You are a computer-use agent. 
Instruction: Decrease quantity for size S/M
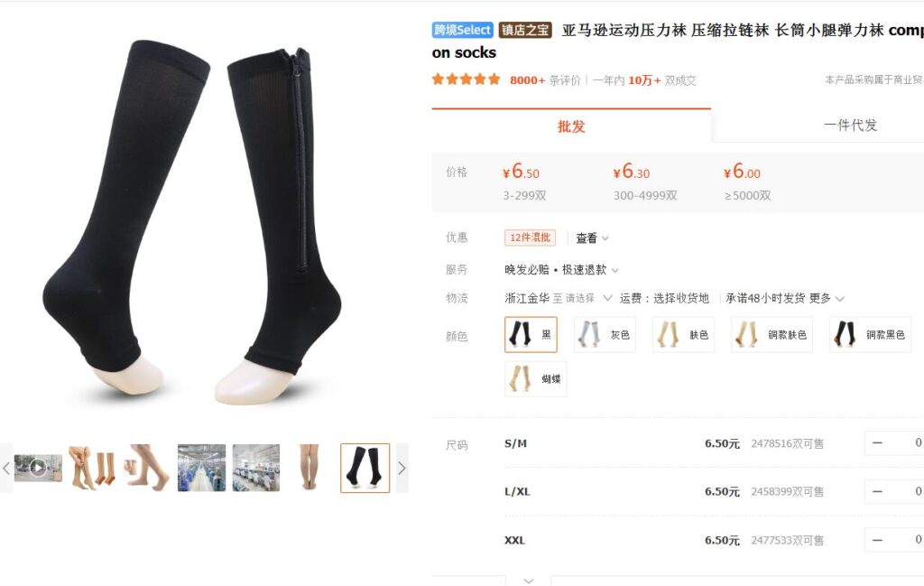877,443
